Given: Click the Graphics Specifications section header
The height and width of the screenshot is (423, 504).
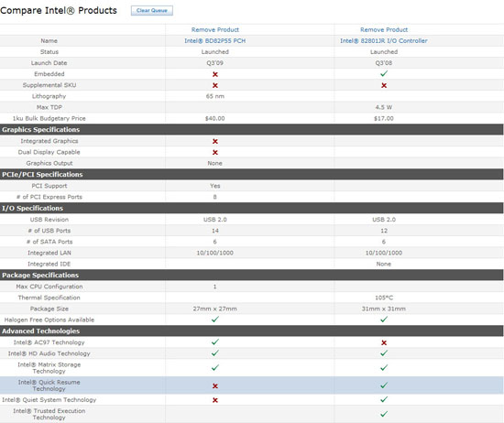Looking at the screenshot, I should click(251, 129).
